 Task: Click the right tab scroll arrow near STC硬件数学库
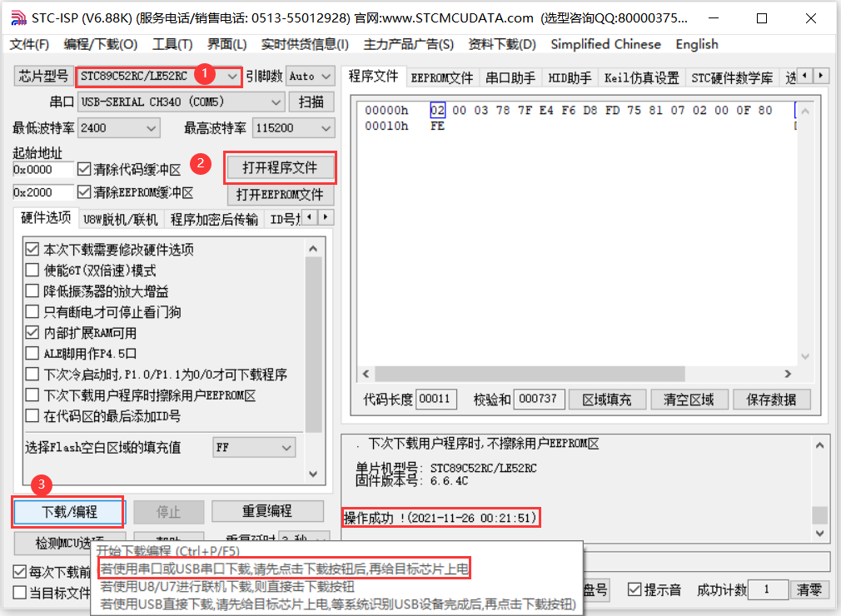point(821,76)
